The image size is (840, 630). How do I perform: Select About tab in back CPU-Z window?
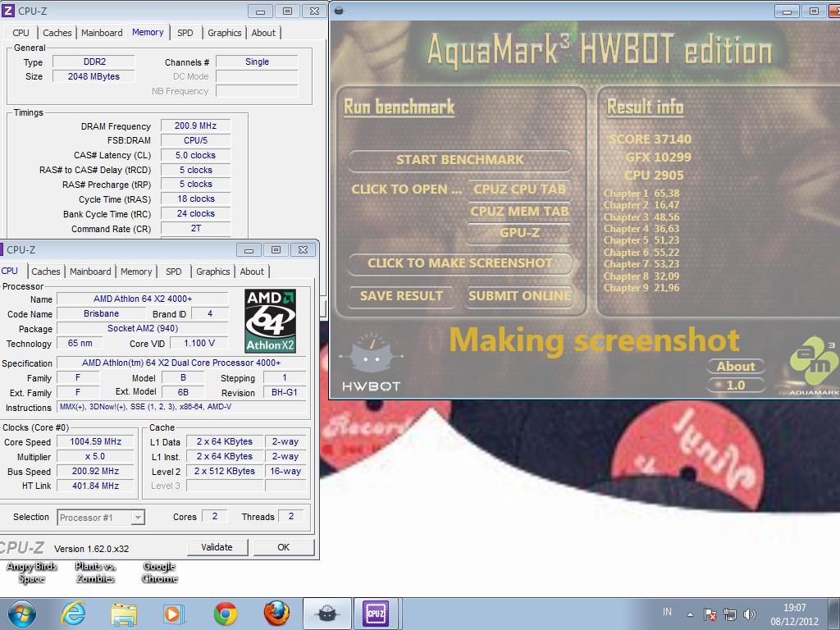pyautogui.click(x=263, y=33)
